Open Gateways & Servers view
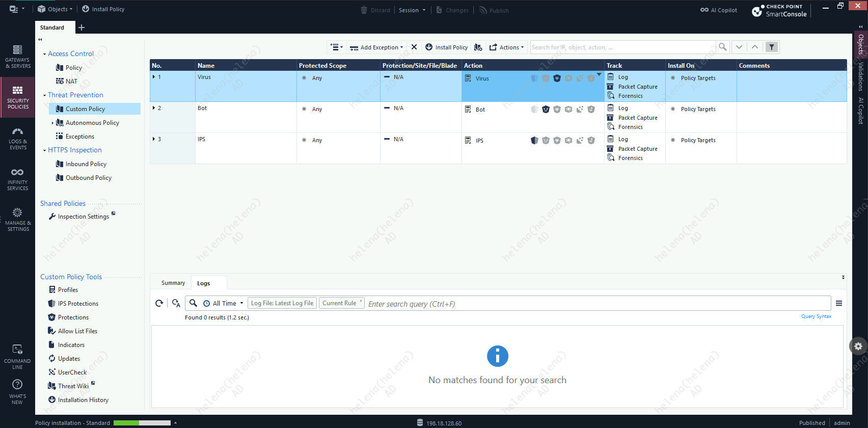This screenshot has height=428, width=868. [17, 56]
